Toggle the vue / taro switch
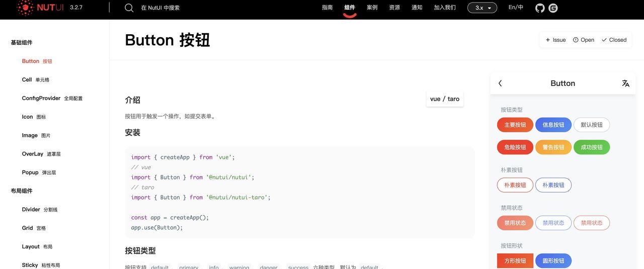Screen dimensions: 644x269 pyautogui.click(x=445, y=99)
